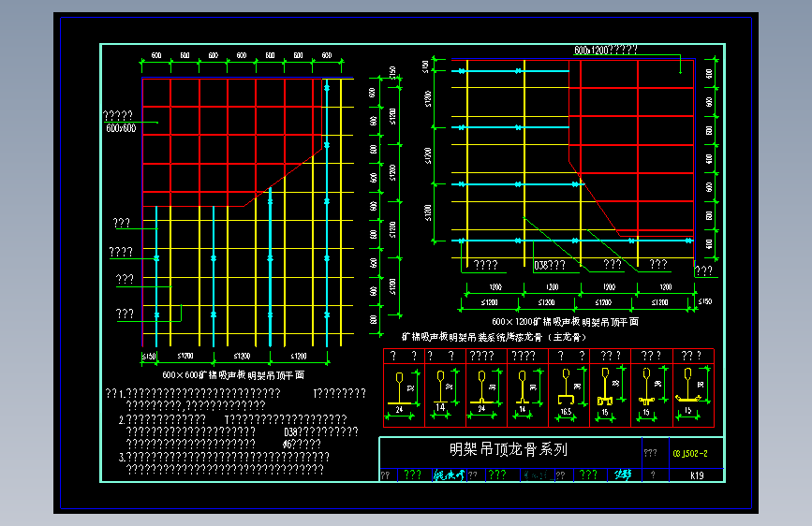Select note line beginning with 3.

click(x=224, y=457)
